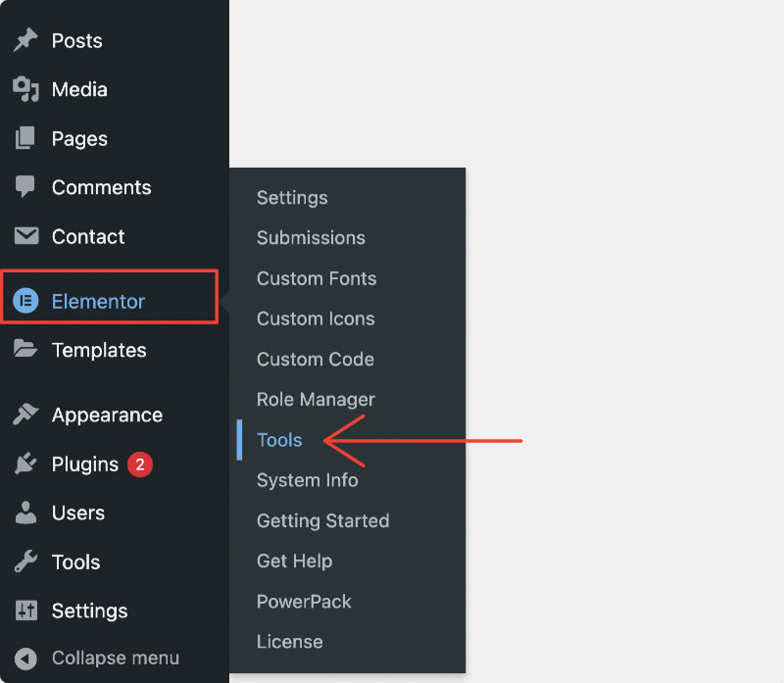Click the Media library icon

(x=25, y=89)
